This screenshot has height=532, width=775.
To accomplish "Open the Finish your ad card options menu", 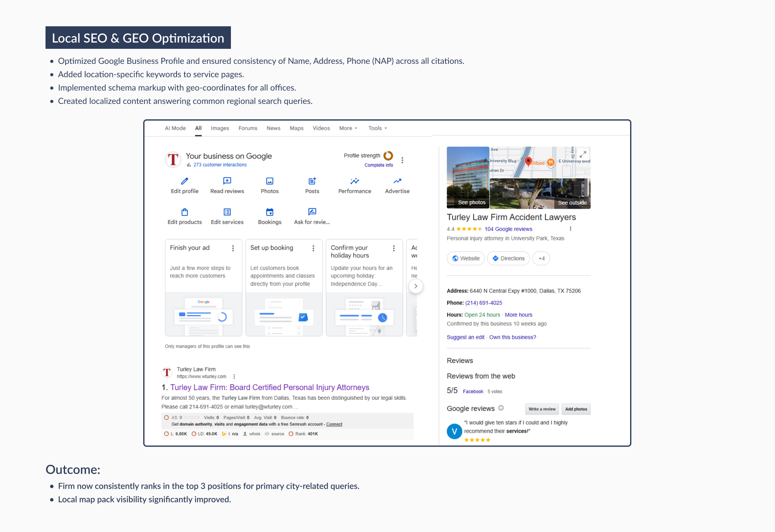I will tap(233, 248).
